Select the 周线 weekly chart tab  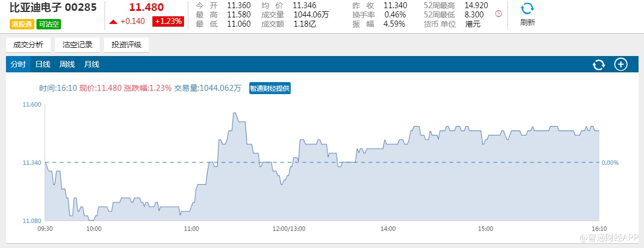click(67, 65)
